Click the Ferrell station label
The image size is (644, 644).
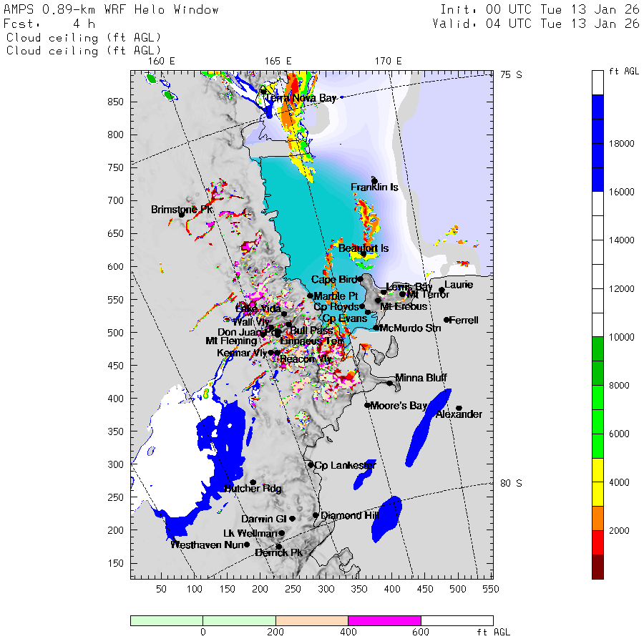[464, 320]
